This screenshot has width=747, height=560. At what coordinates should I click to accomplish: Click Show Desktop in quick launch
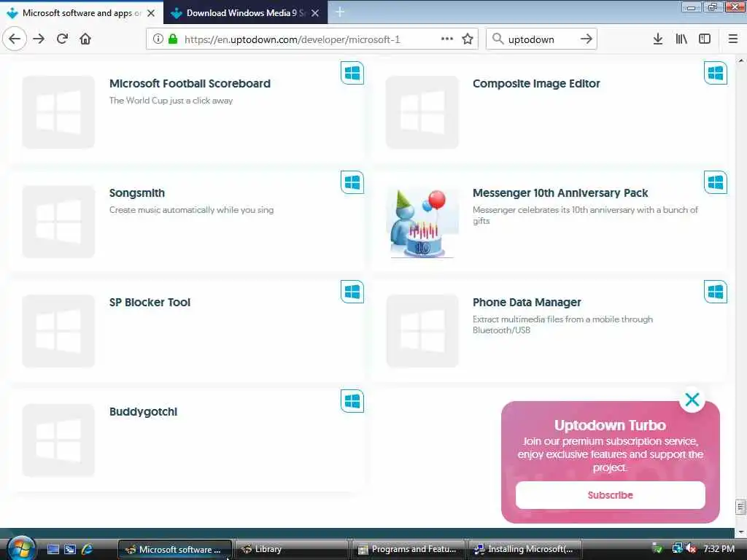(53, 550)
